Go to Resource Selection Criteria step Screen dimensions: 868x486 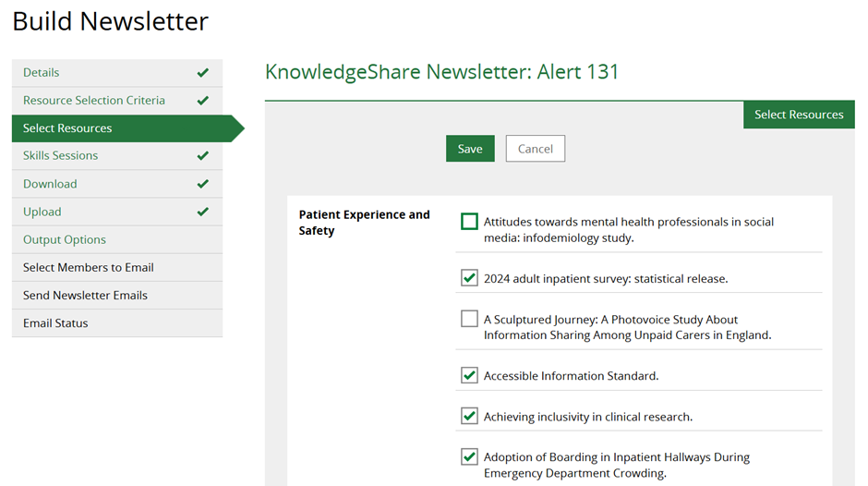tap(117, 101)
